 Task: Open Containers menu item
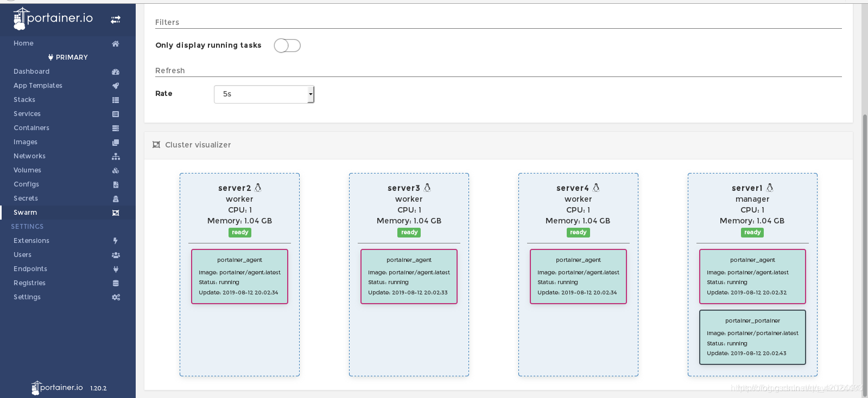31,128
